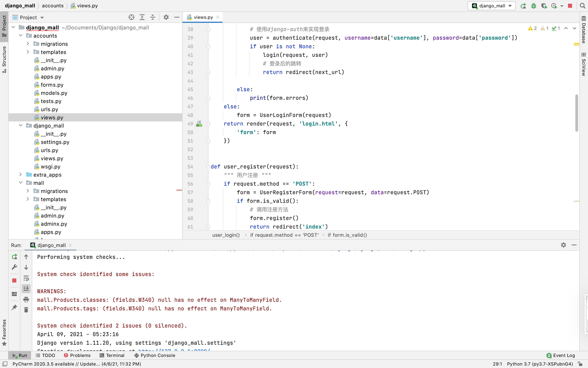Open the TODO tool window tab
588x368 pixels.
coord(46,355)
